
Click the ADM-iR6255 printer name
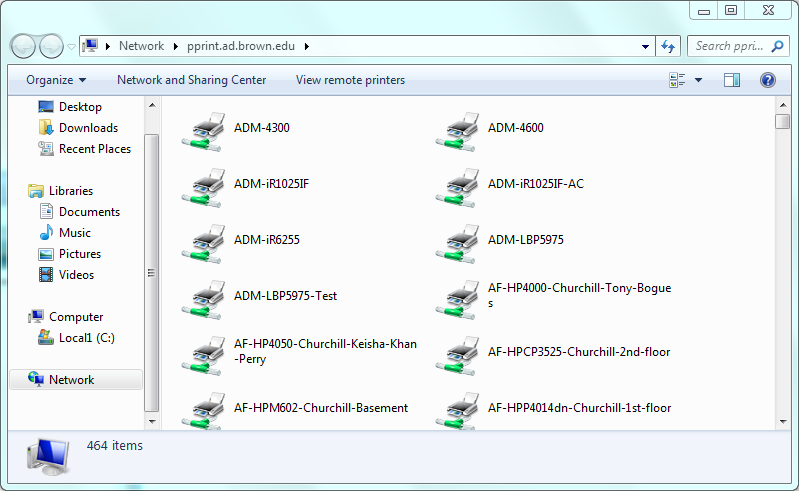(267, 240)
